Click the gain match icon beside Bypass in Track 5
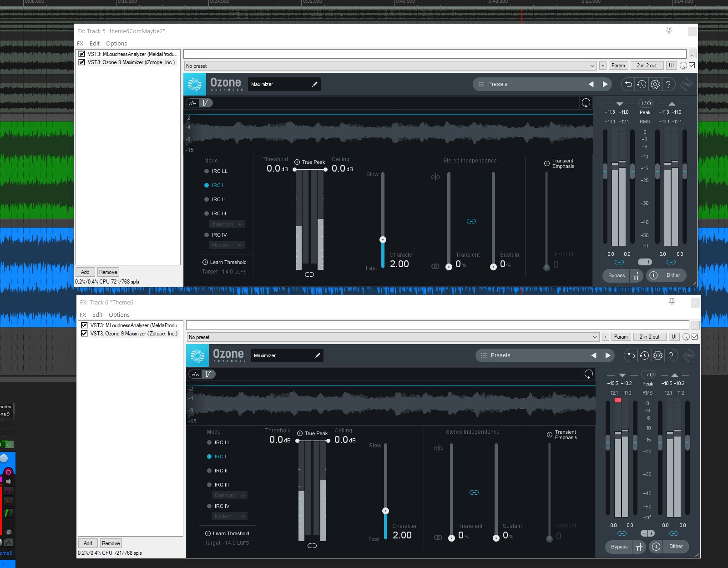The image size is (728, 568). click(x=637, y=275)
